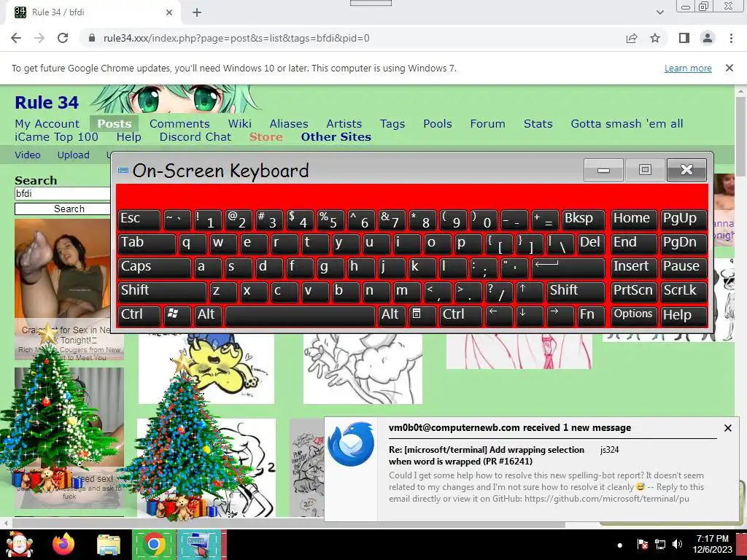
Task: Click the volume speaker tray icon
Action: pos(677,544)
